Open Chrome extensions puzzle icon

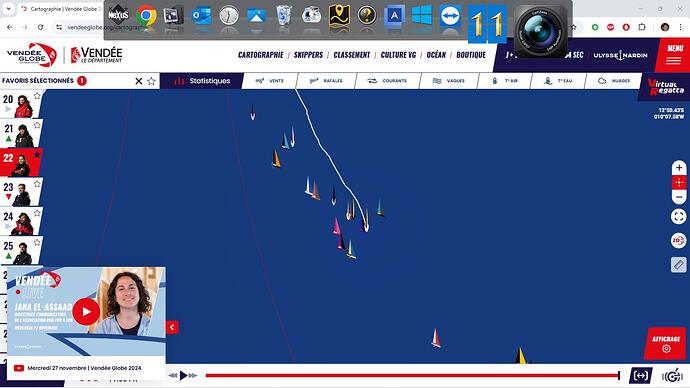coord(642,27)
